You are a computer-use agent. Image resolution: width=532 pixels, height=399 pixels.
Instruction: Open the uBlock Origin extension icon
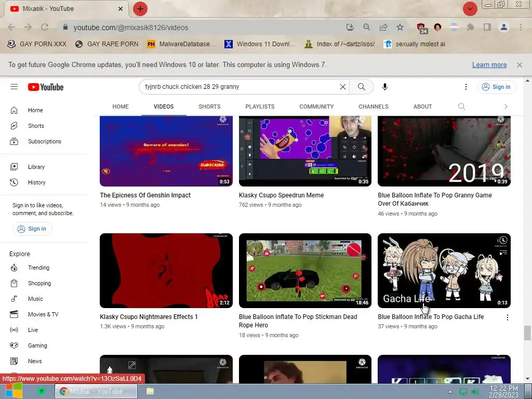tap(421, 28)
